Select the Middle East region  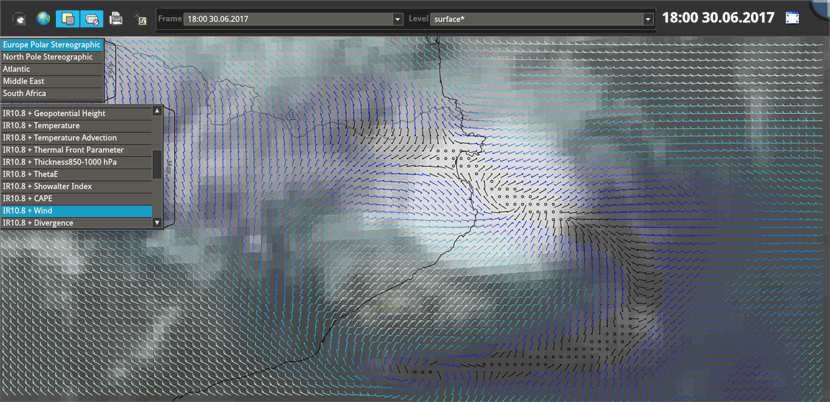pyautogui.click(x=52, y=81)
